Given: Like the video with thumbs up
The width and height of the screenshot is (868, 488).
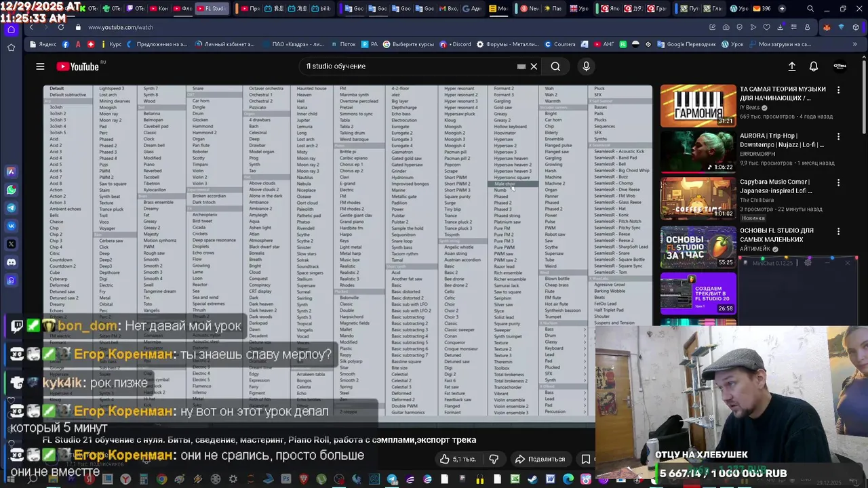Looking at the screenshot, I should 458,459.
